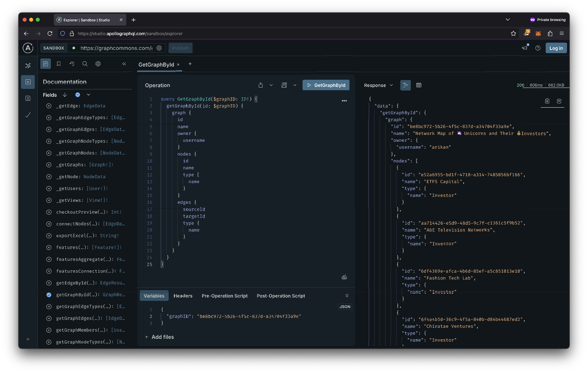Open the Pre-Operation Script tab
The height and width of the screenshot is (373, 588).
coord(224,296)
